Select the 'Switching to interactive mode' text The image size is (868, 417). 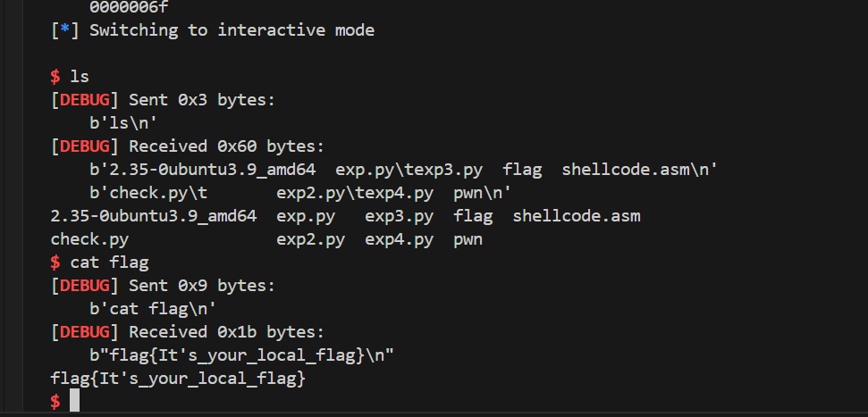tap(232, 30)
